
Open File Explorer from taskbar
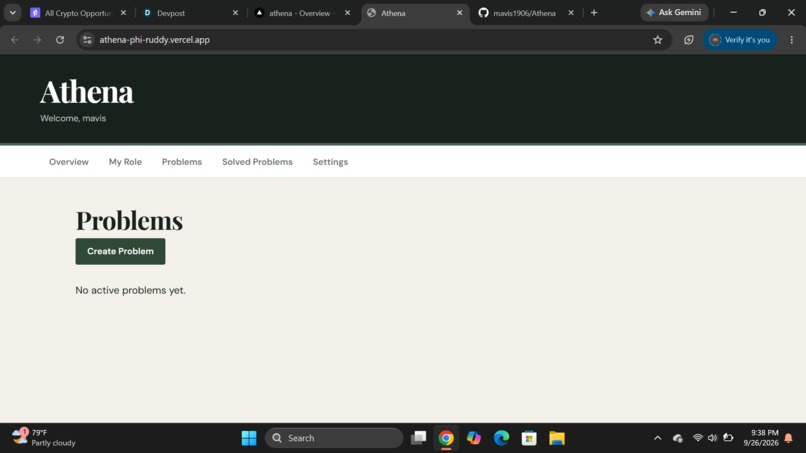557,438
